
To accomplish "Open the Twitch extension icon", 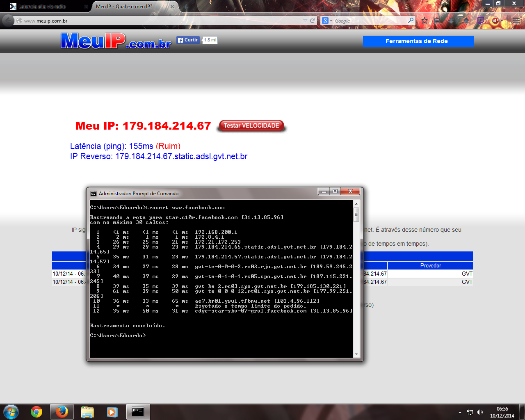I will [481, 21].
